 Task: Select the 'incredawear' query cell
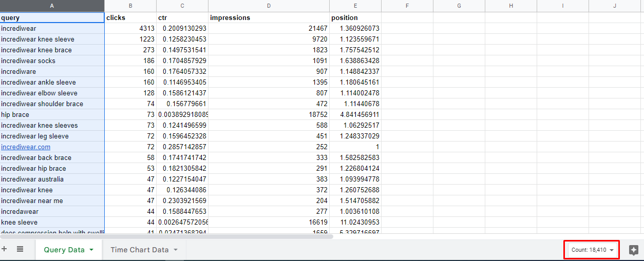tap(52, 211)
